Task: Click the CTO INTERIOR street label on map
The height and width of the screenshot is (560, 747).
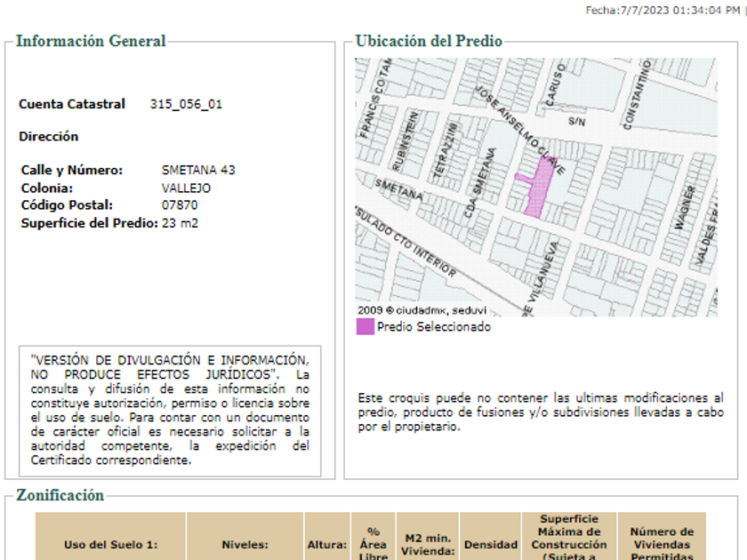Action: (425, 253)
